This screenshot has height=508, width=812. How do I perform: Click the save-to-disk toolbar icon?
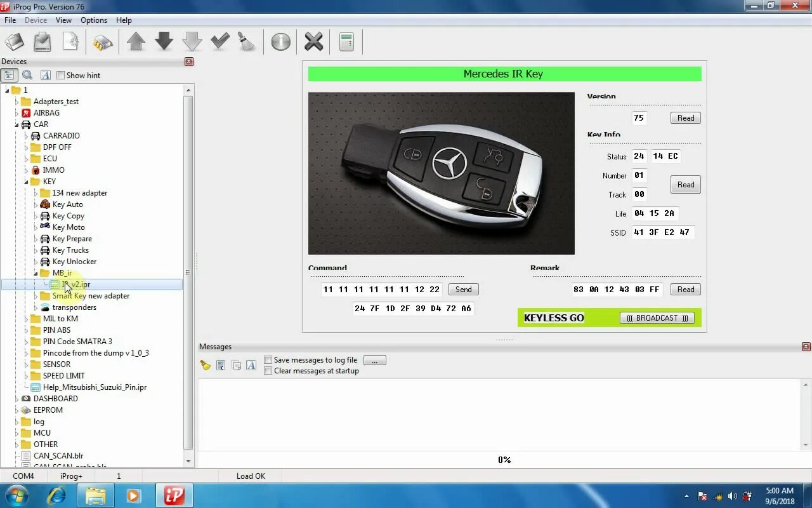click(x=43, y=43)
